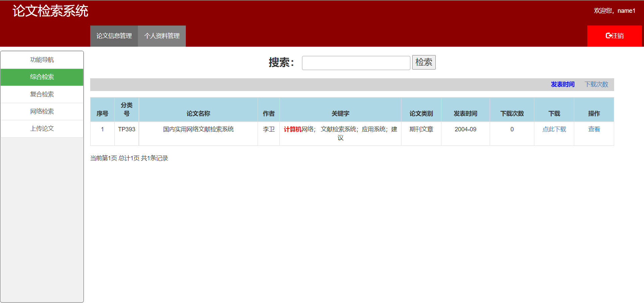Go to 网络检索 in the sidebar
This screenshot has width=644, height=303.
coord(42,112)
